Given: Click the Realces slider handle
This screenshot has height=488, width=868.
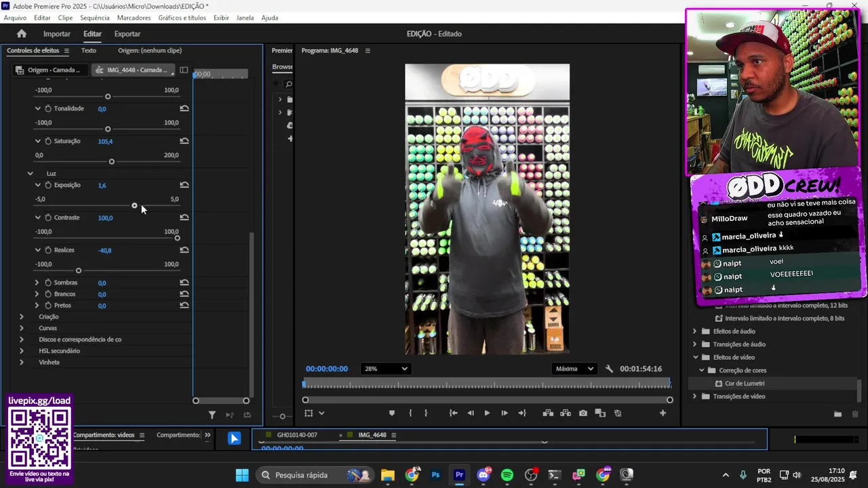Looking at the screenshot, I should coord(78,270).
